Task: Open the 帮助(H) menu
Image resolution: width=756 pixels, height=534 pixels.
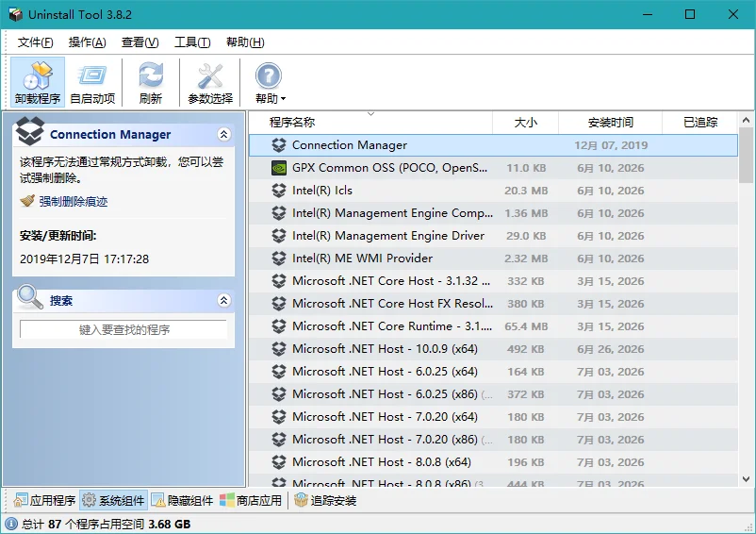Action: coord(245,42)
